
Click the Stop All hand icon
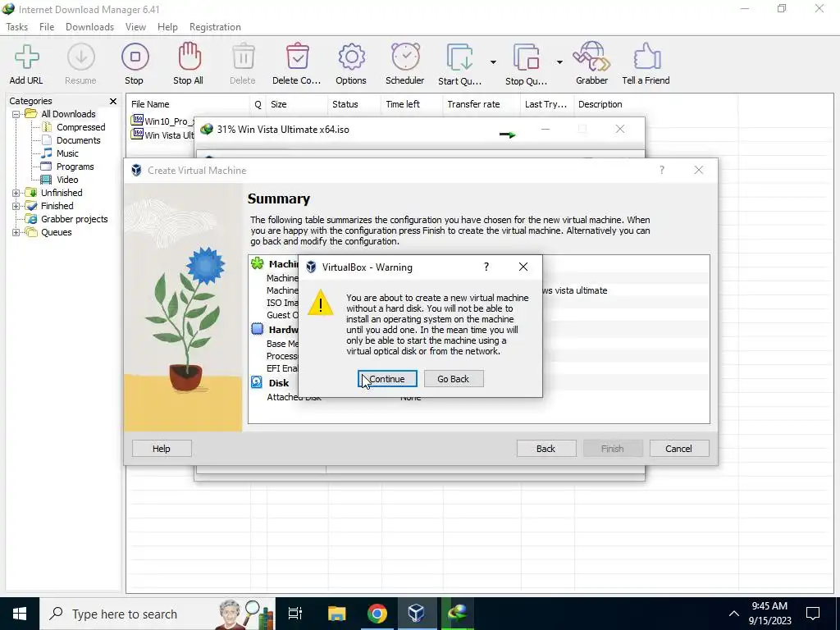(189, 57)
